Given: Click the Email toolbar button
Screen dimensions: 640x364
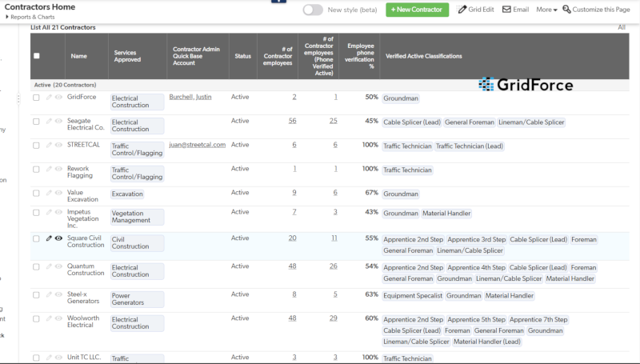Looking at the screenshot, I should (x=515, y=10).
